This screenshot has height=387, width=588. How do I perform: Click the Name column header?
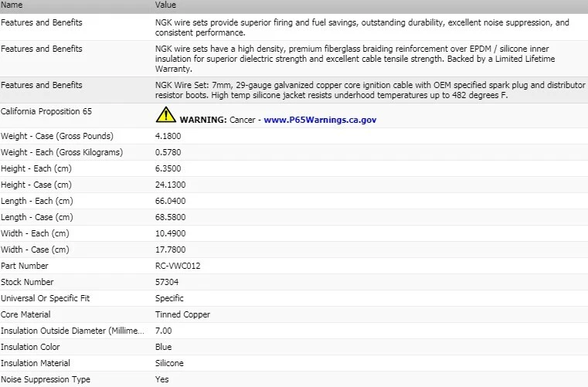point(12,5)
